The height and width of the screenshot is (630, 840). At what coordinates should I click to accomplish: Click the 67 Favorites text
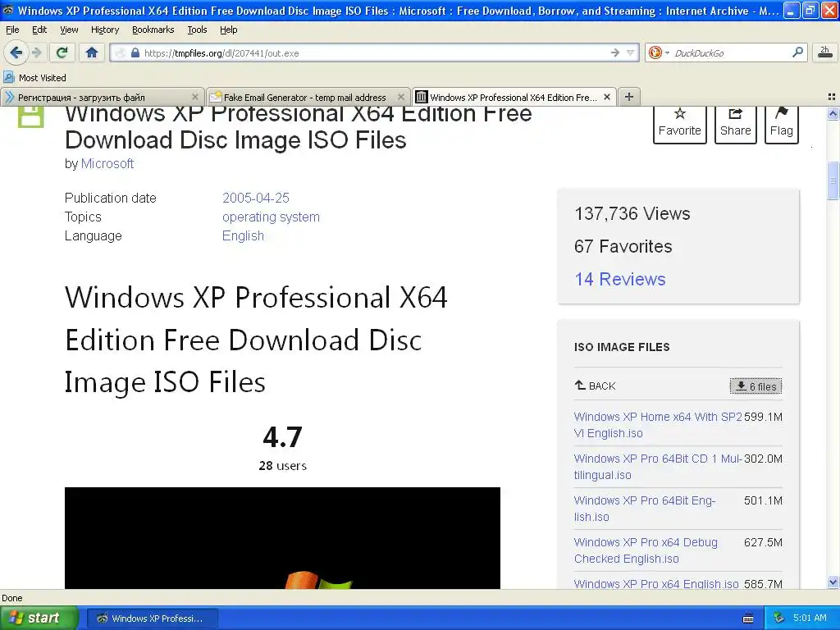(623, 246)
